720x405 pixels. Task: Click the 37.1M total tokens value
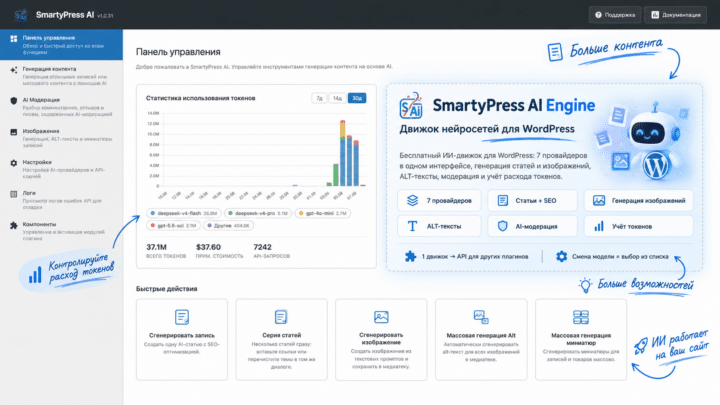157,247
